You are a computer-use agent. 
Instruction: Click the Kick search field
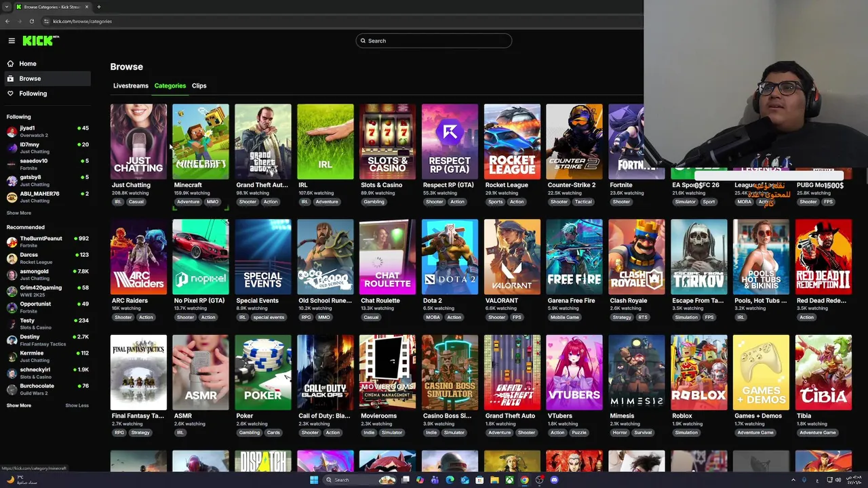coord(434,41)
